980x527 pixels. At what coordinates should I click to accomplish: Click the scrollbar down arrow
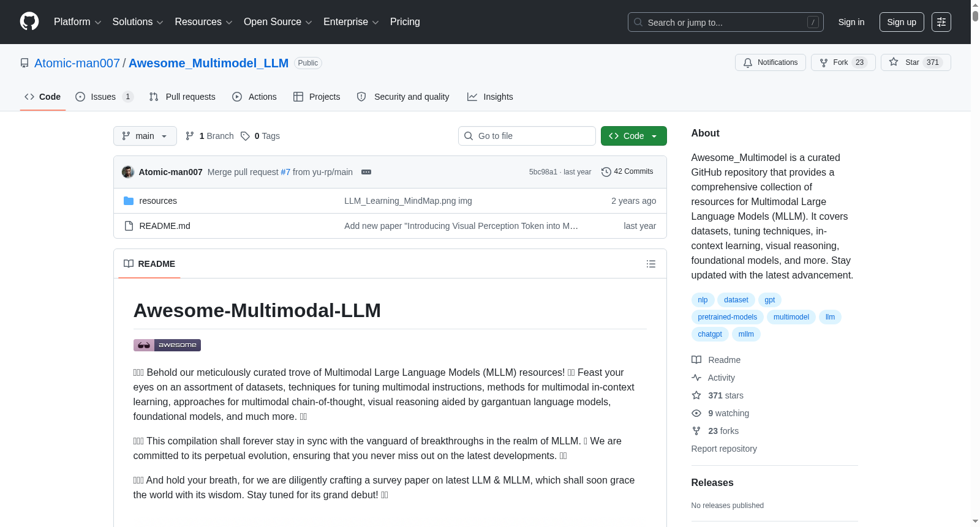coord(975,521)
